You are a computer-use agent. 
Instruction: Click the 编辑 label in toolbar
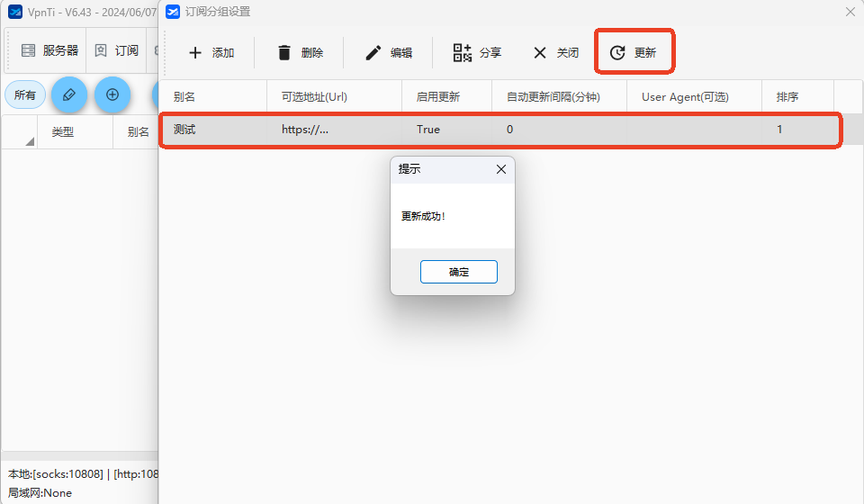(401, 53)
